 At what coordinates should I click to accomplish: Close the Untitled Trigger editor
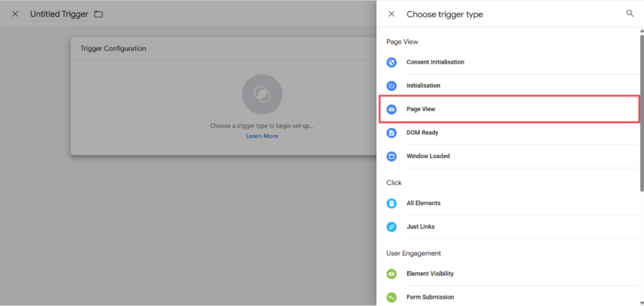pos(15,14)
